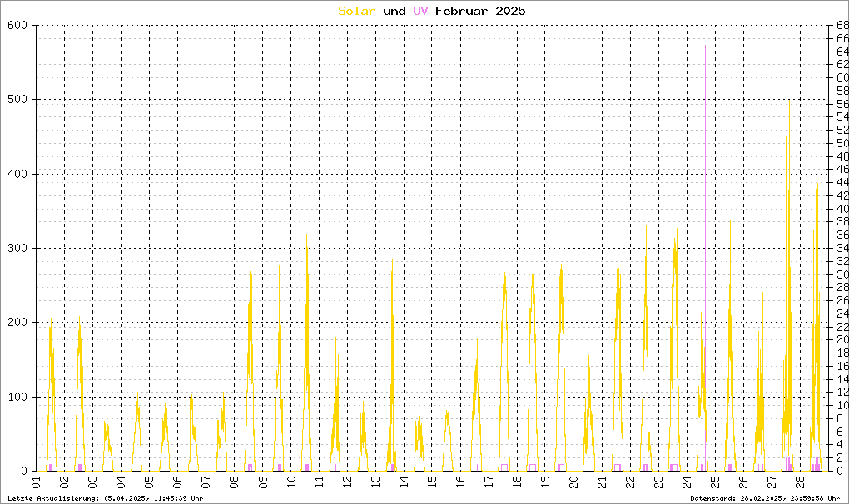Click the 300 label on left axis
Screen dimensions: 849x504
click(x=18, y=249)
